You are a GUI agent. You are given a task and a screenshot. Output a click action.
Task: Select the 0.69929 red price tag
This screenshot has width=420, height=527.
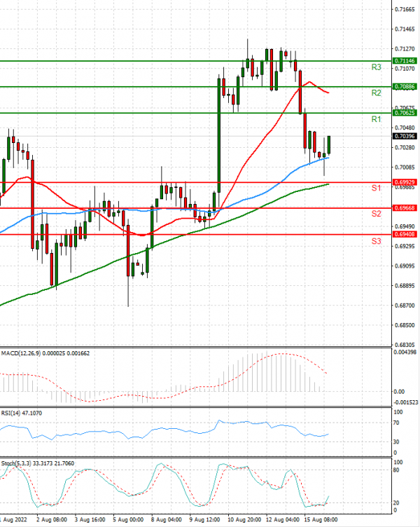click(x=405, y=182)
